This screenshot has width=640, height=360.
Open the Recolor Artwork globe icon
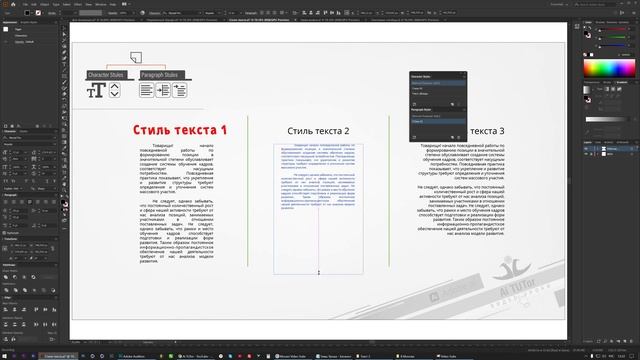click(142, 13)
